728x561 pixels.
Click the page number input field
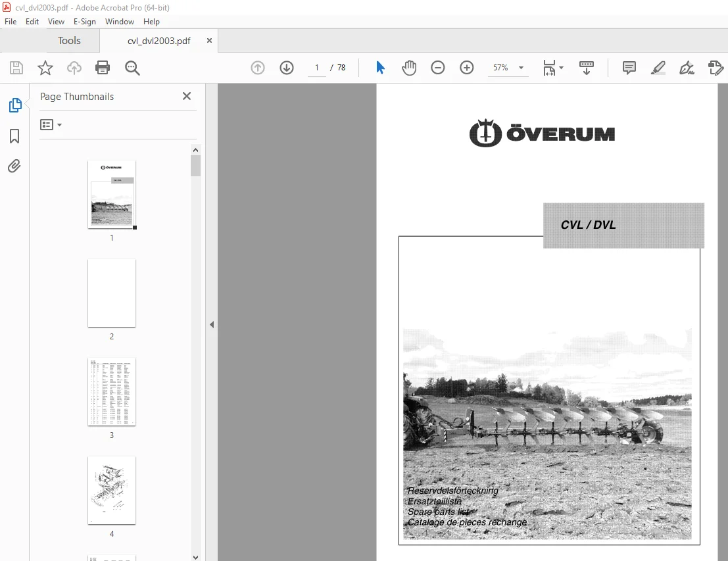pyautogui.click(x=317, y=68)
